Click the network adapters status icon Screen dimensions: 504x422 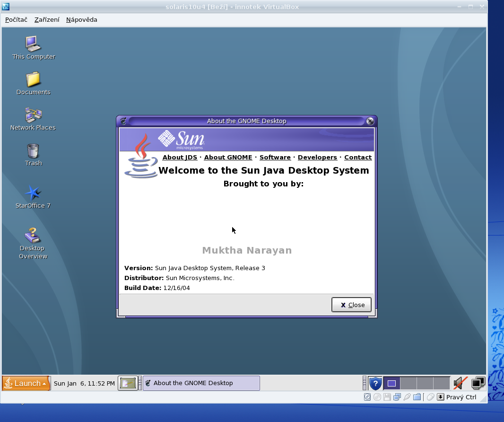click(x=397, y=397)
